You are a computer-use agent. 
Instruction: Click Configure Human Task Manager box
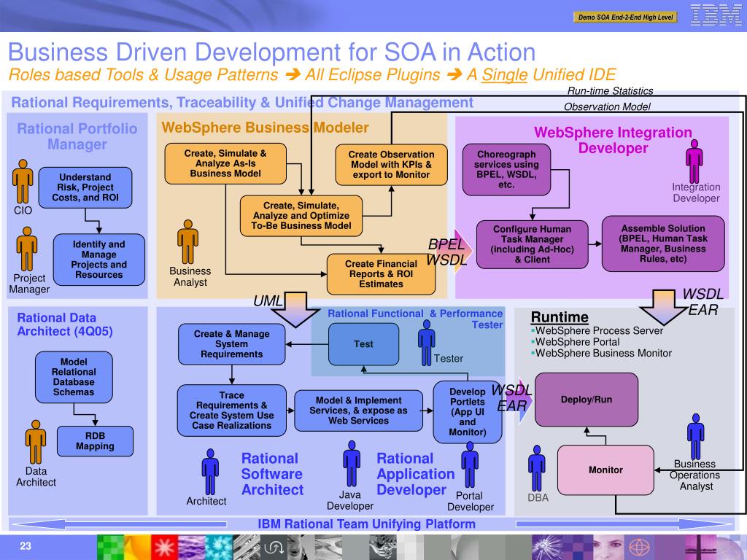532,244
